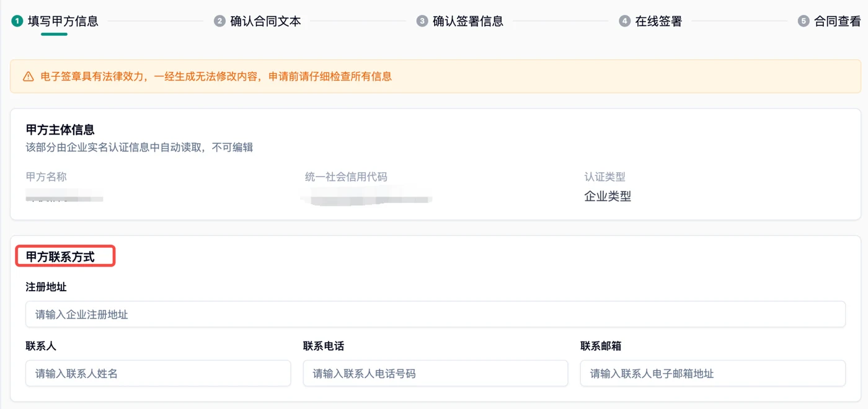Click the 甲方联系方式 section heading
868x409 pixels.
(x=60, y=257)
